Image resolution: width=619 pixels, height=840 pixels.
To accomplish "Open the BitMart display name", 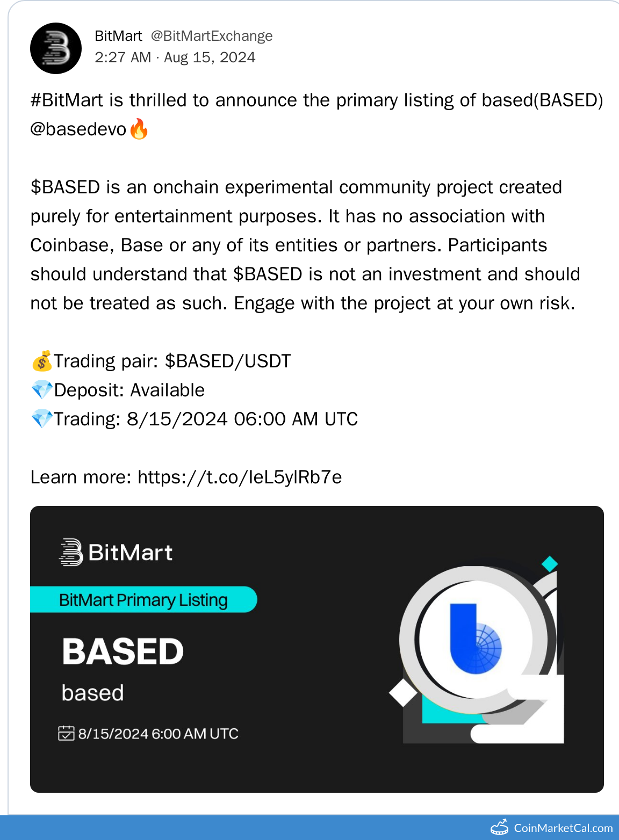I will 118,36.
